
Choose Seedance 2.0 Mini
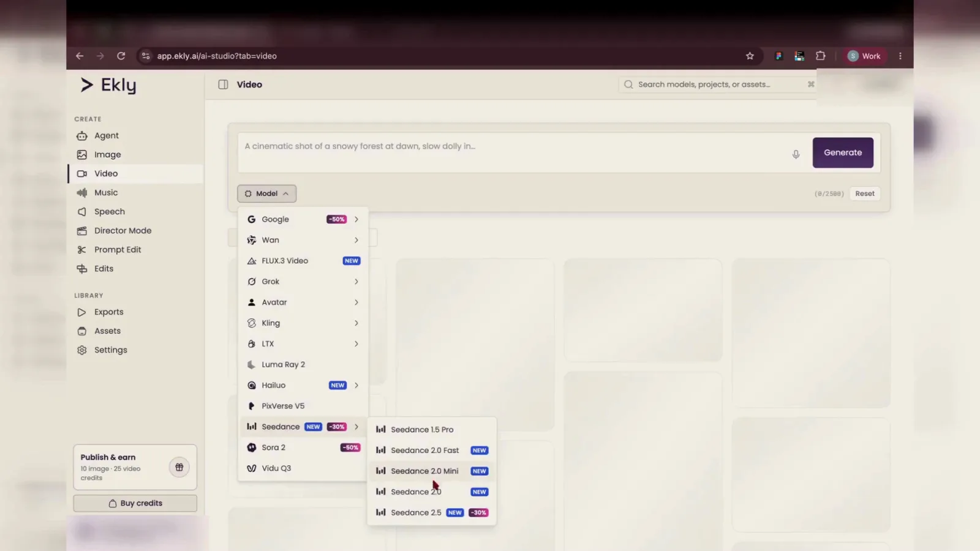(x=432, y=471)
